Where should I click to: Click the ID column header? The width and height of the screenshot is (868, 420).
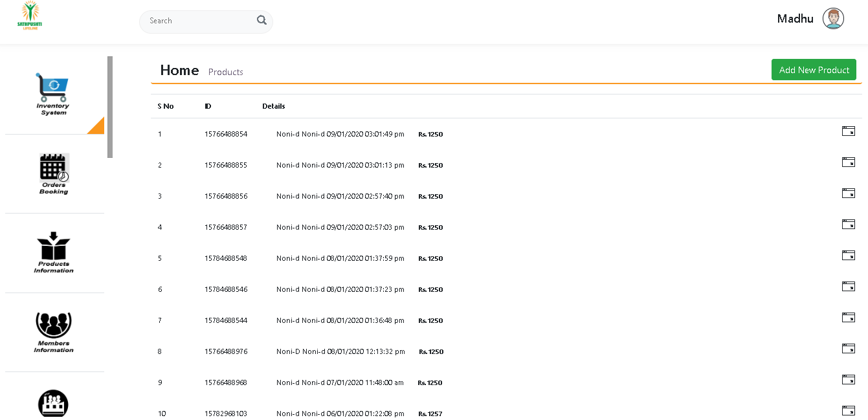click(x=208, y=106)
